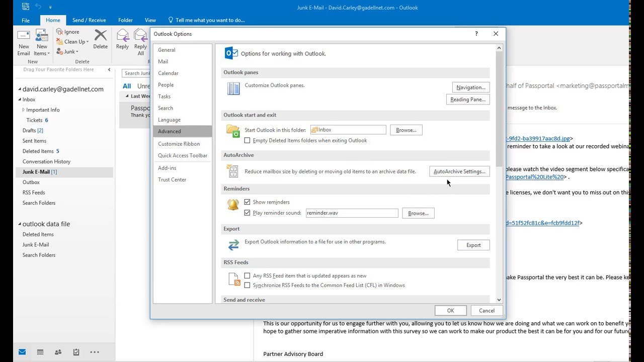Click the RSS Feeds document icon
This screenshot has height=362, width=644.
coord(234,279)
